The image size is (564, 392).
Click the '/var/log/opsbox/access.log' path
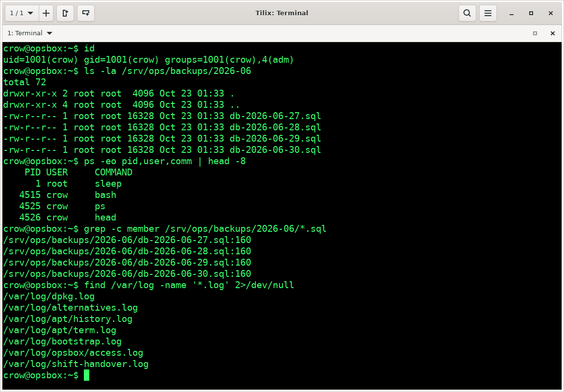point(73,353)
